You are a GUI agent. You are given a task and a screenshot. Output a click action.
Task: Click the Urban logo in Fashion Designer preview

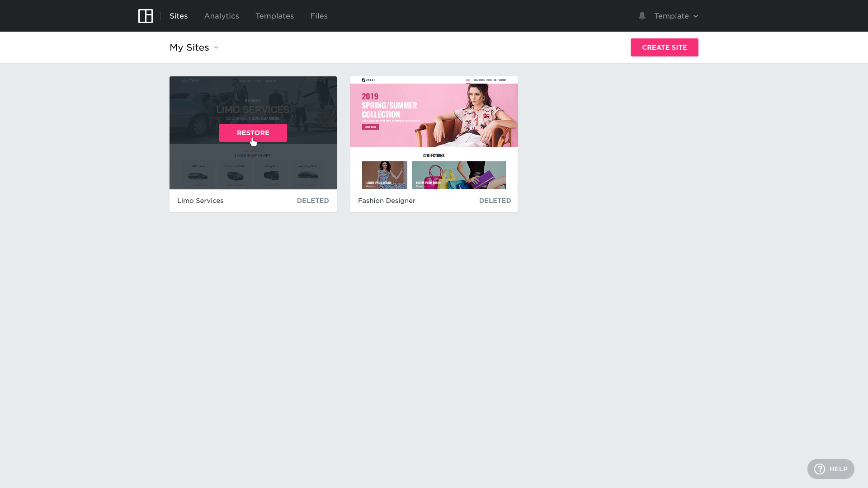point(368,80)
